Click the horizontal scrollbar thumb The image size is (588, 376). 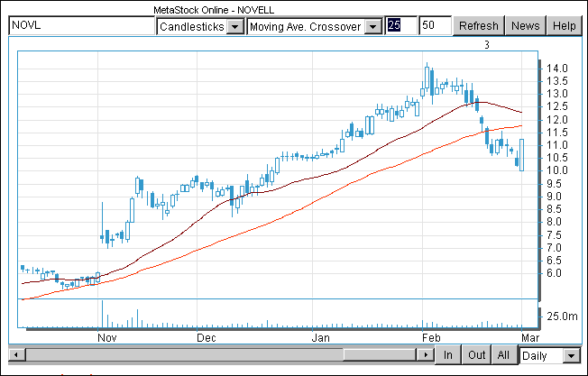click(380, 354)
